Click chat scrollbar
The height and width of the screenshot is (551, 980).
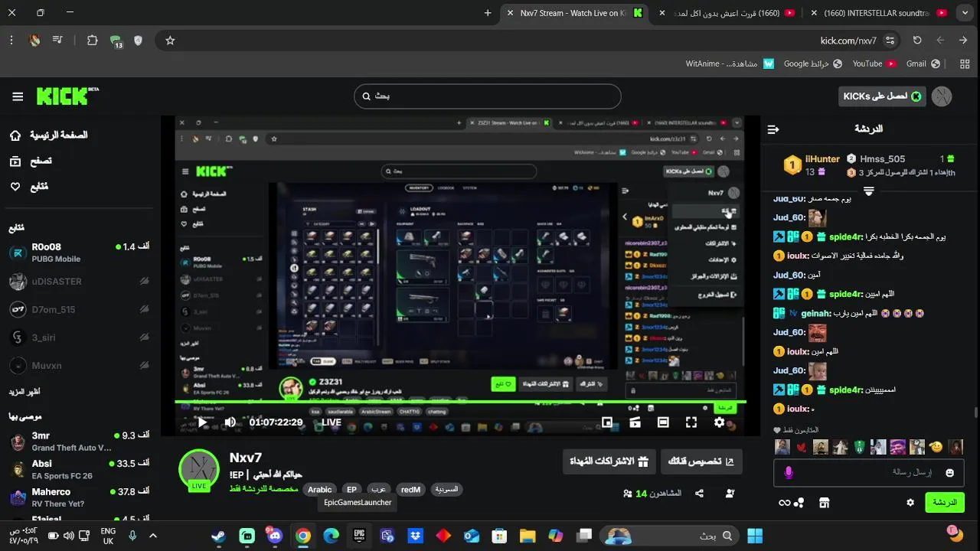coord(975,413)
